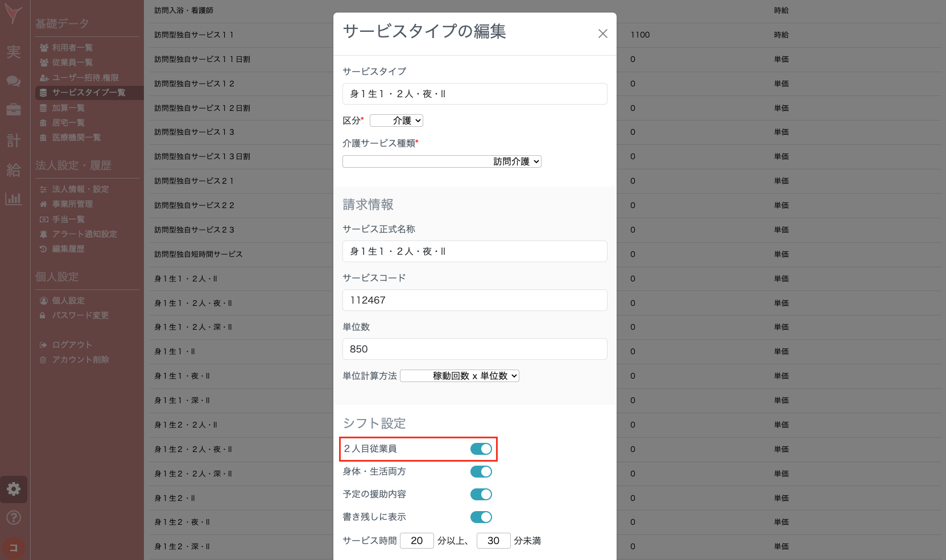
Task: Toggle 身体・生活両方 switch
Action: (481, 471)
